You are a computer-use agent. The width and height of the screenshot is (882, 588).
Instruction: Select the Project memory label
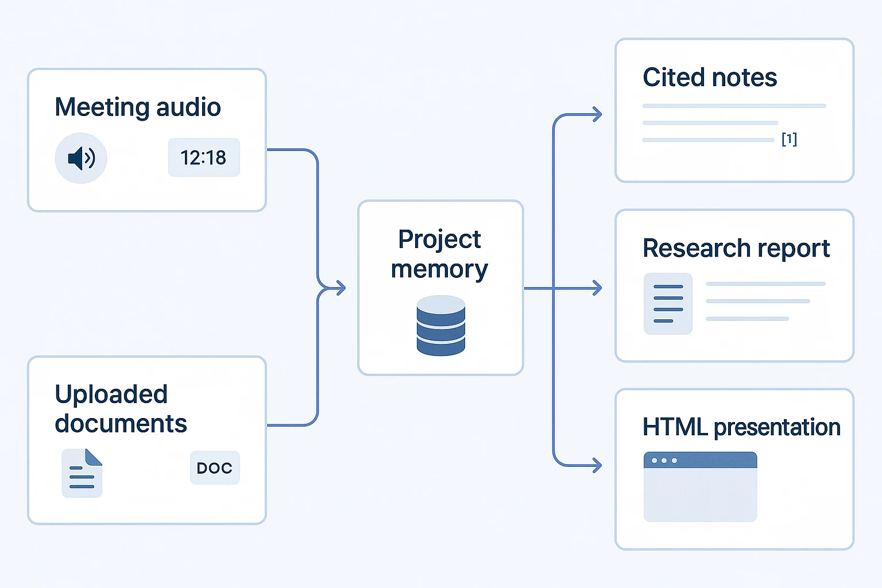coord(440,254)
